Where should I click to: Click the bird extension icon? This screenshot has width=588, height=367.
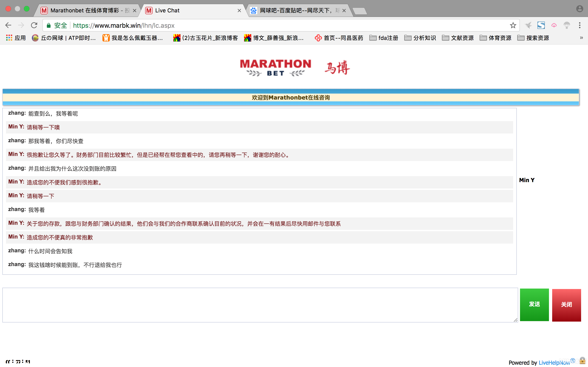(528, 25)
